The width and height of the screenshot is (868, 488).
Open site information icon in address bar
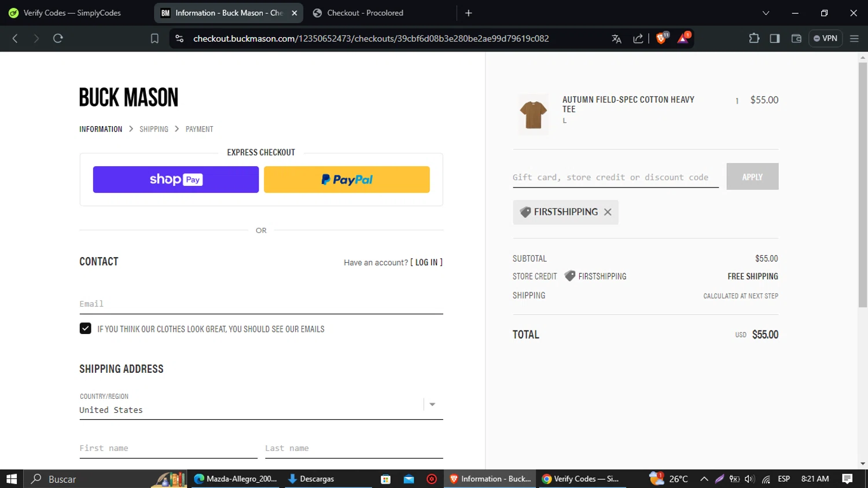pos(179,38)
